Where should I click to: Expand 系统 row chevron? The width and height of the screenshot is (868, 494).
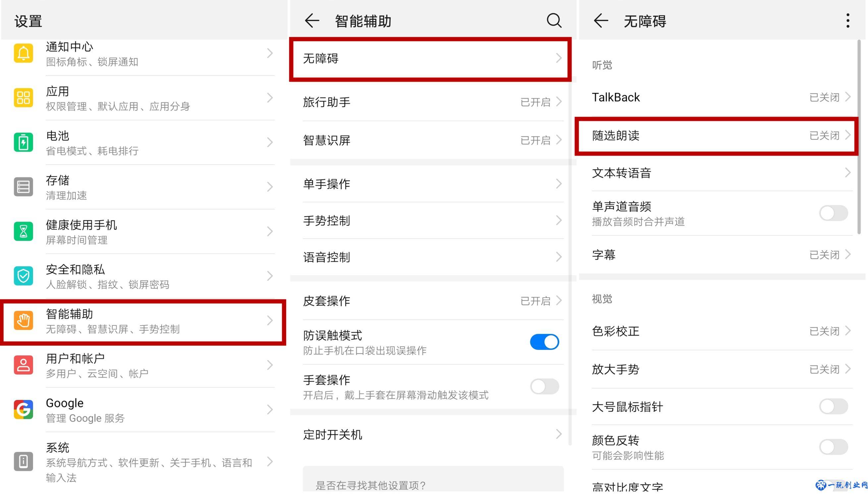(x=270, y=462)
